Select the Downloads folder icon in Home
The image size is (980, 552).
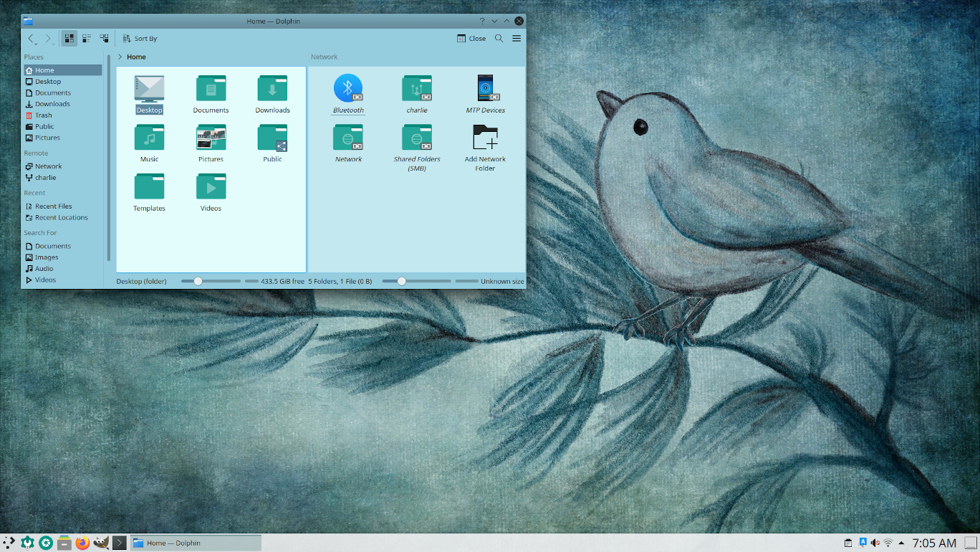pyautogui.click(x=272, y=88)
